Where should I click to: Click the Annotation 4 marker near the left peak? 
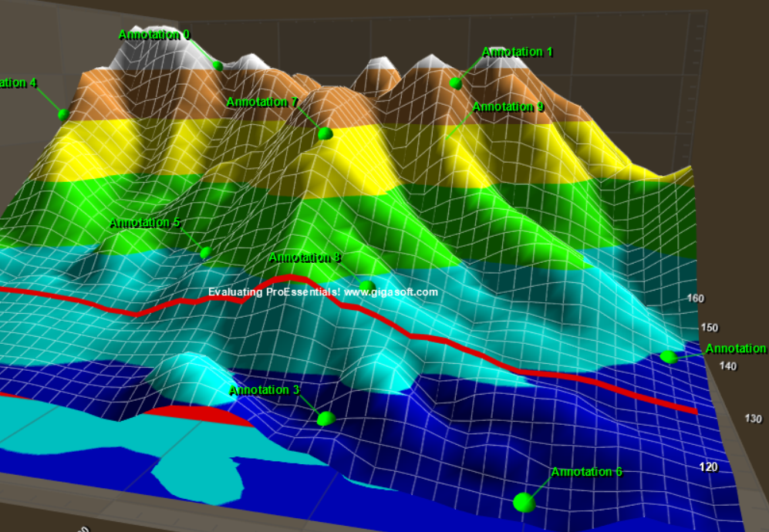[x=62, y=114]
